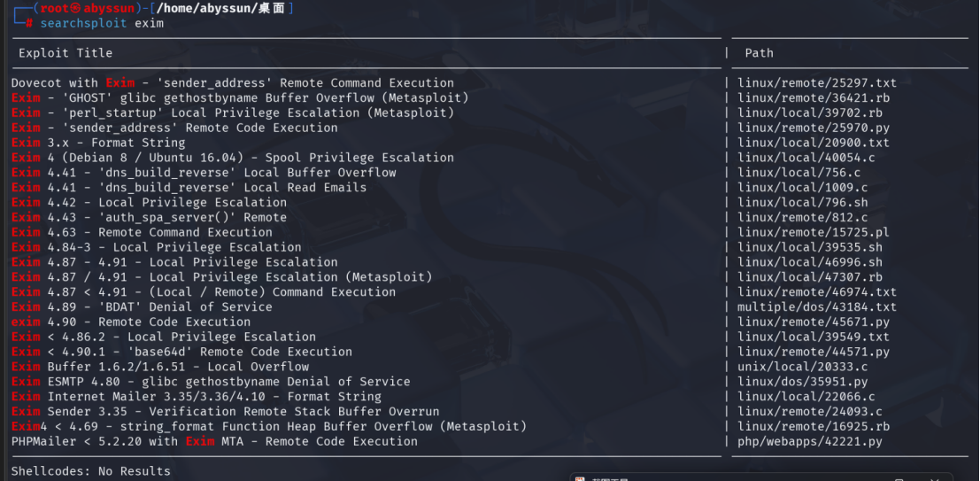
Task: Select the 'GHOST' glibc gethostbyname Buffer Overflow title
Action: pos(240,98)
